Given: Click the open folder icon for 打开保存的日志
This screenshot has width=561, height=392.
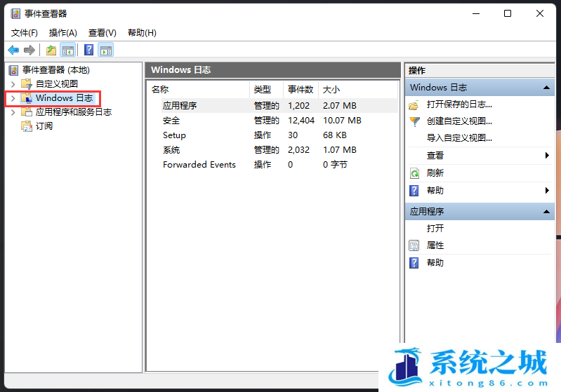Looking at the screenshot, I should click(414, 104).
